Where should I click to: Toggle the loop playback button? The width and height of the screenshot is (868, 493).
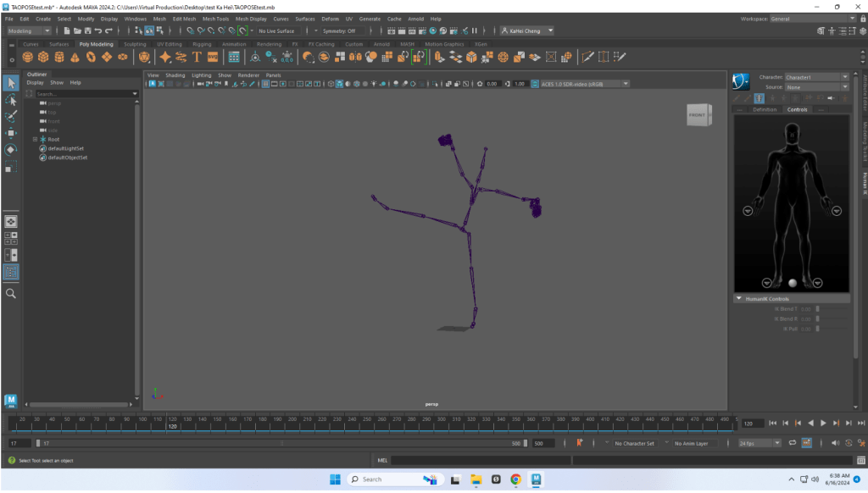pyautogui.click(x=792, y=443)
